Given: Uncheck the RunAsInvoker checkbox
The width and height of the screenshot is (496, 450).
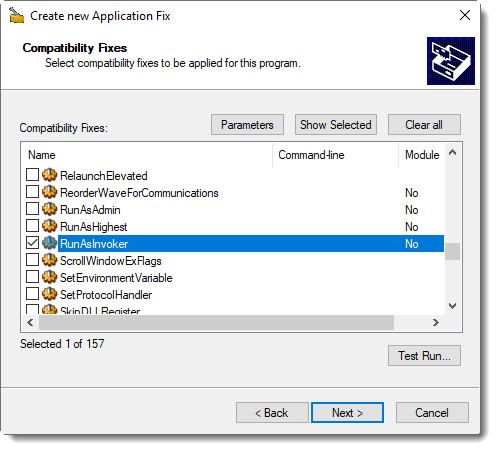Looking at the screenshot, I should point(32,243).
